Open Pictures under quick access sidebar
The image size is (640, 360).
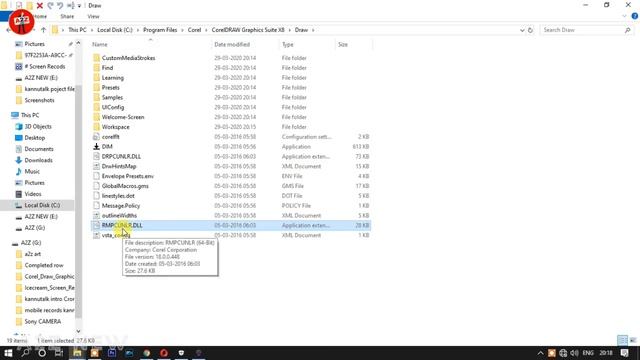(34, 44)
